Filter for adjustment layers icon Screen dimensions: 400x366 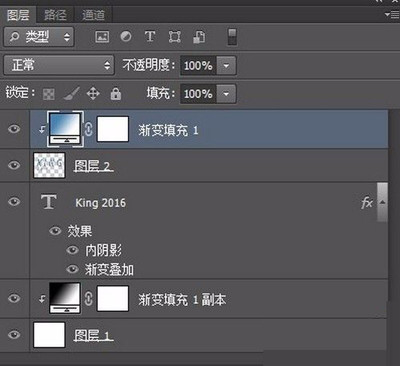click(x=126, y=36)
